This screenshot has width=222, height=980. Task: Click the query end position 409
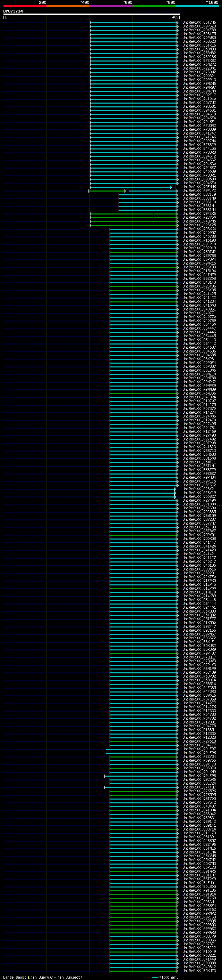coord(175,17)
